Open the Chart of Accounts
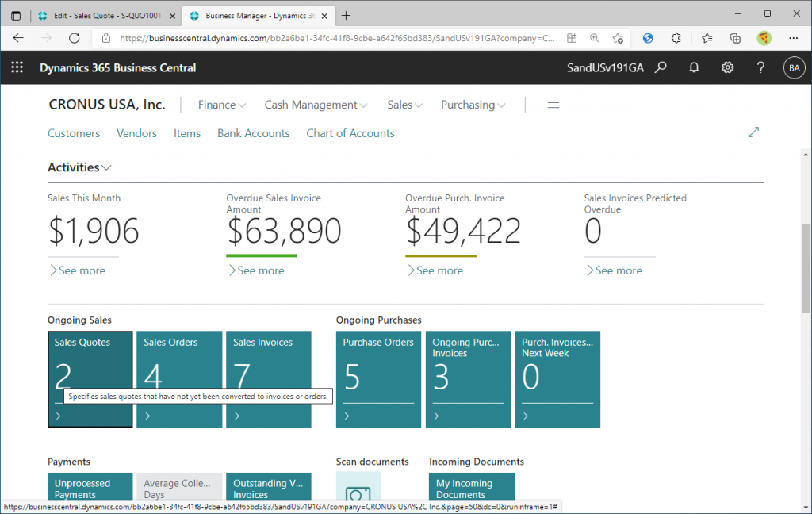Image resolution: width=812 pixels, height=514 pixels. coord(350,133)
